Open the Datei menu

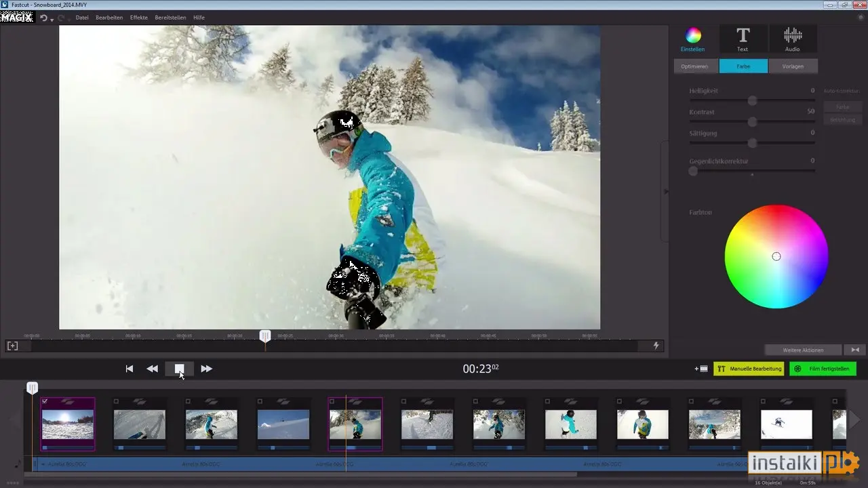tap(82, 18)
